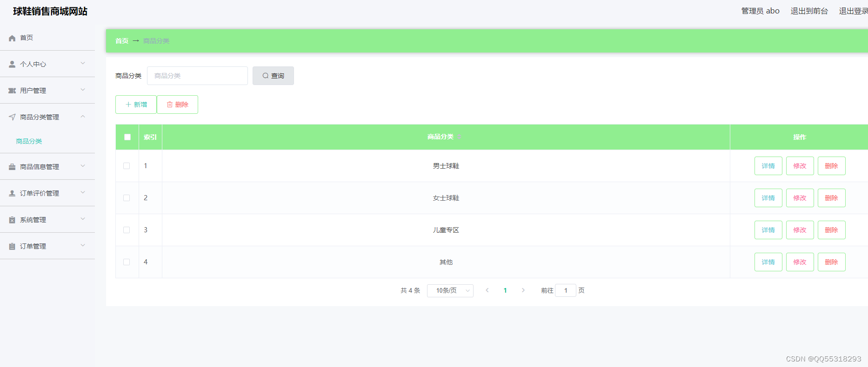Expand the 订单评价管理 menu chevron

coord(83,192)
